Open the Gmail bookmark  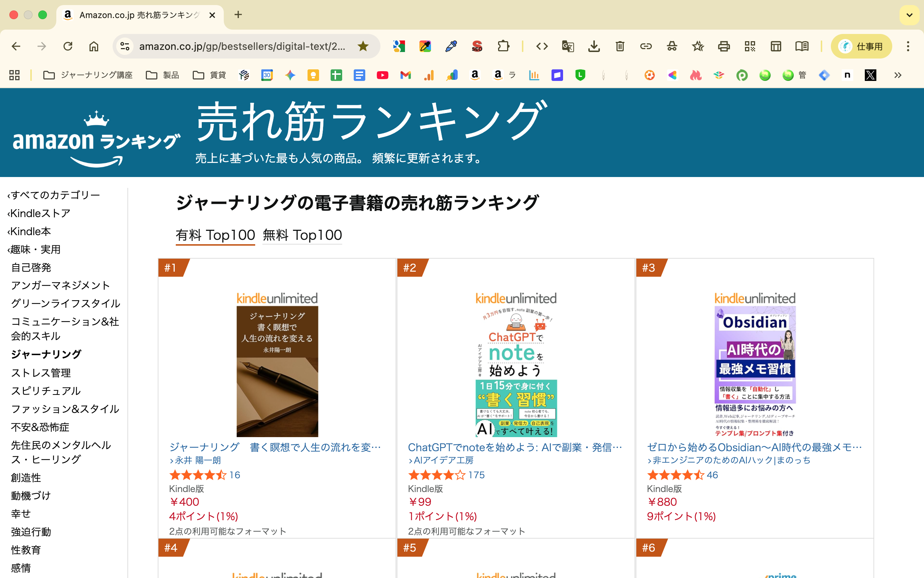pyautogui.click(x=405, y=75)
